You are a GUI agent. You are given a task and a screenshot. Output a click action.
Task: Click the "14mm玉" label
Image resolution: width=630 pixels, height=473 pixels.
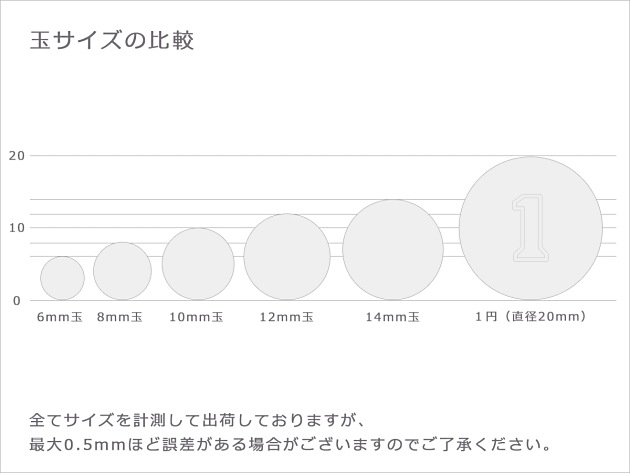(392, 318)
